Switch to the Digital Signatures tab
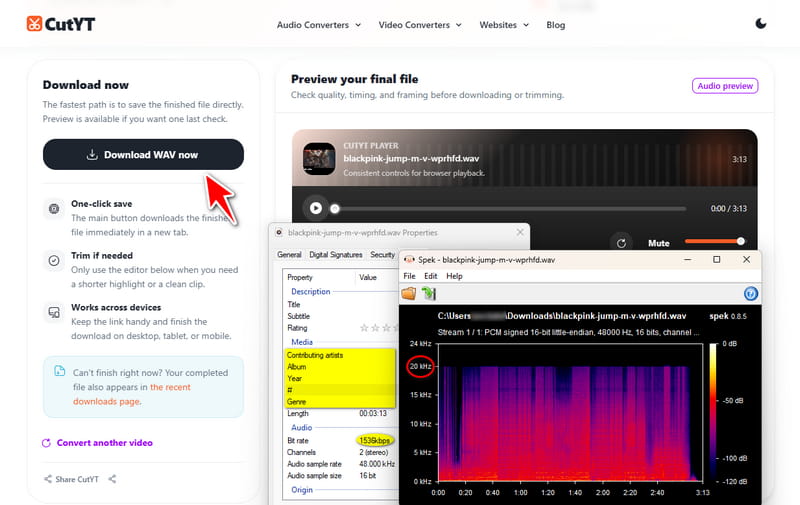Viewport: 800px width, 505px height. tap(336, 255)
